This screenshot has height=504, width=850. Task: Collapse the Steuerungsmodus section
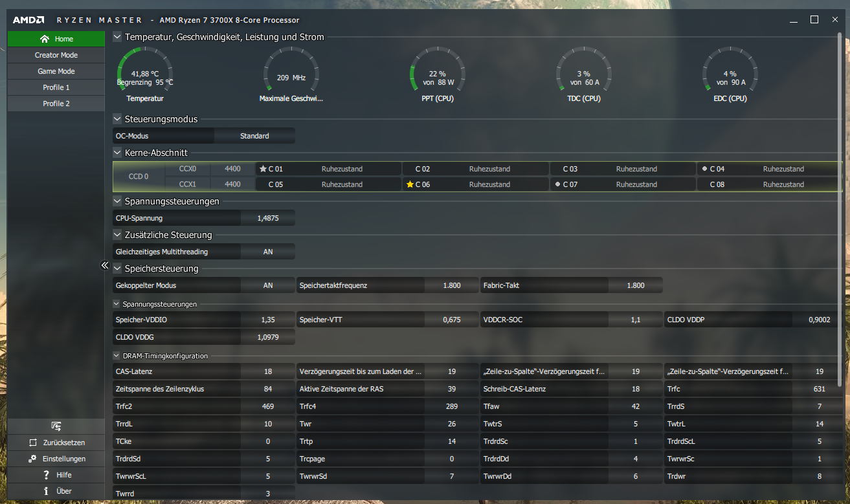pyautogui.click(x=117, y=119)
